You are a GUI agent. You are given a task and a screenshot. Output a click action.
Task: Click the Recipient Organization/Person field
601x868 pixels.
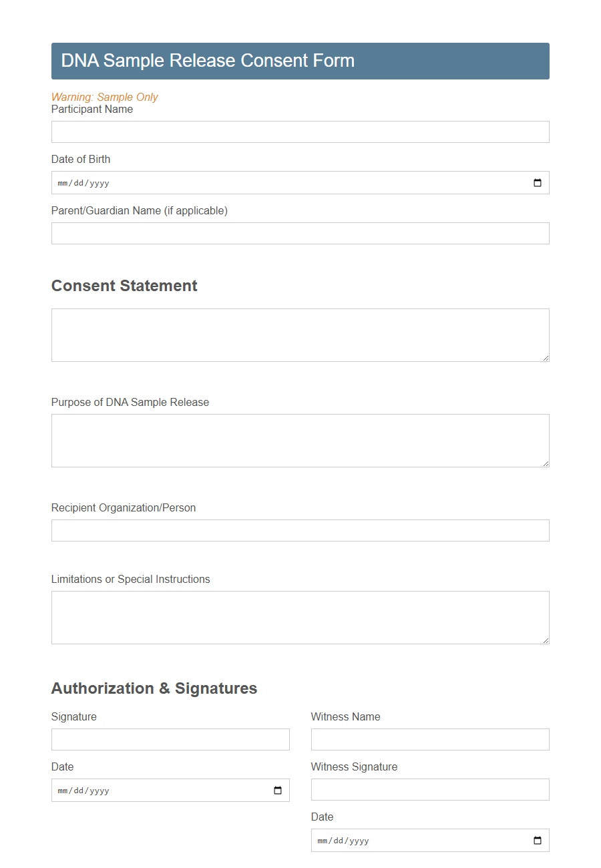pos(300,530)
